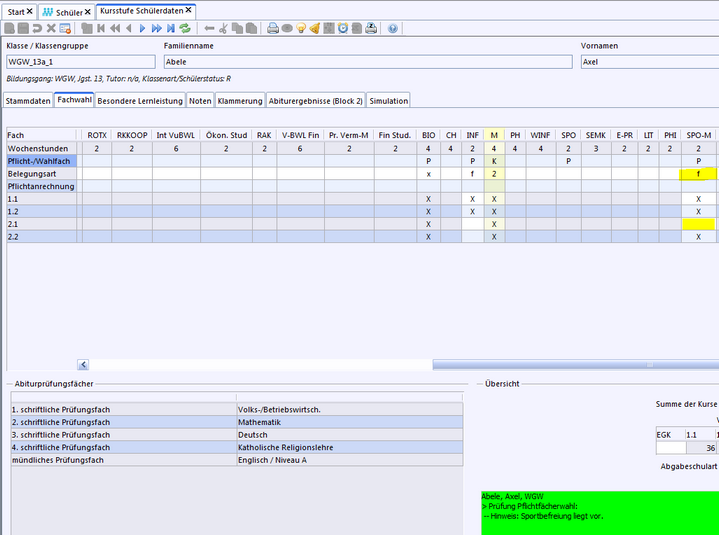Viewport: 719px width, 535px height.
Task: Click the scissors cut icon
Action: click(x=224, y=28)
